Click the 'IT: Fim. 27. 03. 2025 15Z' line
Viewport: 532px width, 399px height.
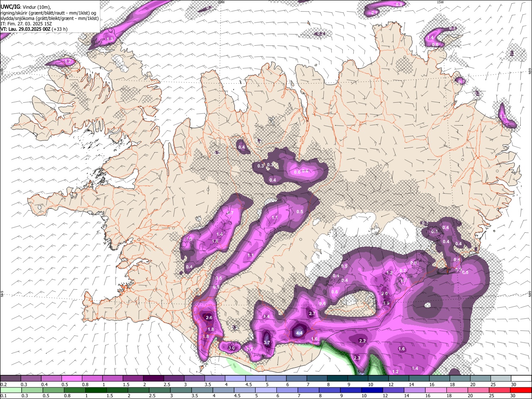tap(26, 24)
